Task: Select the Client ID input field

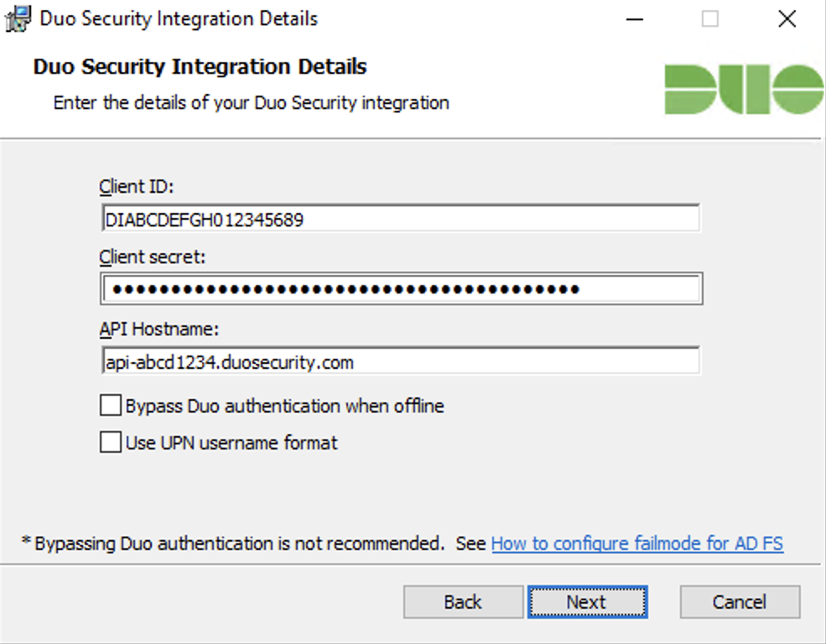Action: pyautogui.click(x=401, y=217)
